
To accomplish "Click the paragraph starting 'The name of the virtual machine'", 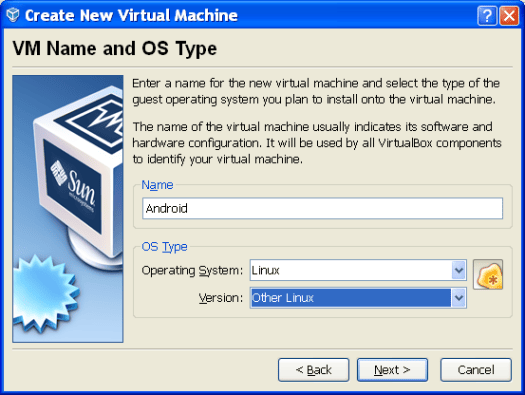I will [x=317, y=143].
